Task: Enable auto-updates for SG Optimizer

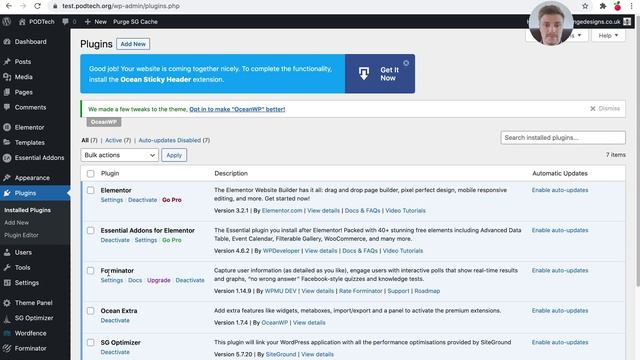Action: (x=560, y=342)
